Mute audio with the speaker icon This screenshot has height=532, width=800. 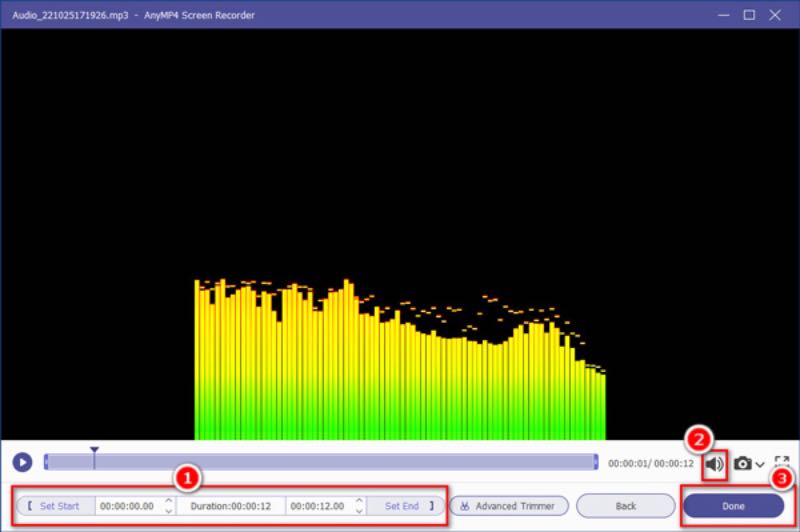(x=714, y=463)
